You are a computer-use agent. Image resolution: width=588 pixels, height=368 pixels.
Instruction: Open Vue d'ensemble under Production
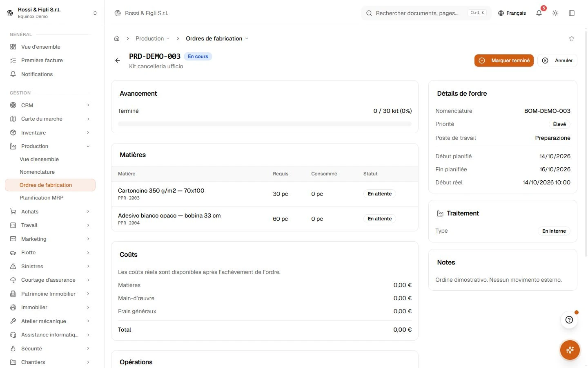(x=39, y=159)
